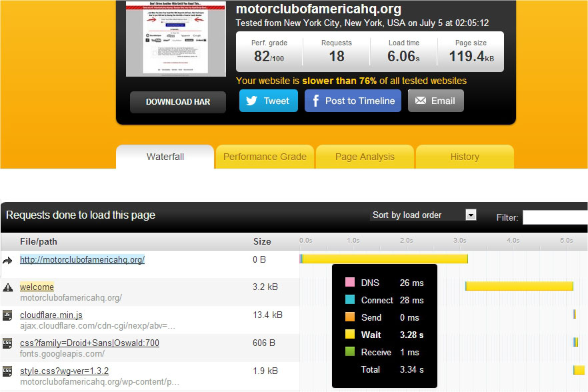This screenshot has height=392, width=588.
Task: Open the Performance Grade tab
Action: pos(265,157)
